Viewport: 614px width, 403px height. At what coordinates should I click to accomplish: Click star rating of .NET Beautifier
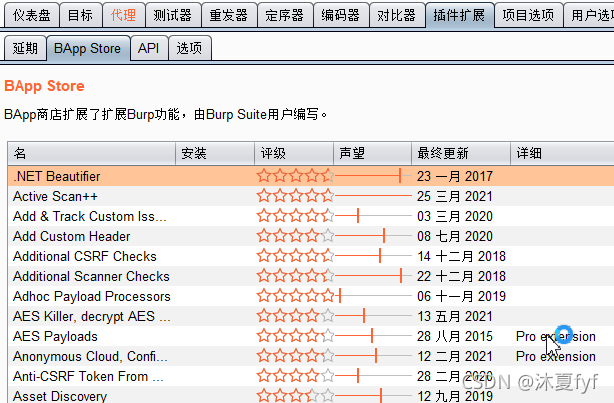point(296,176)
